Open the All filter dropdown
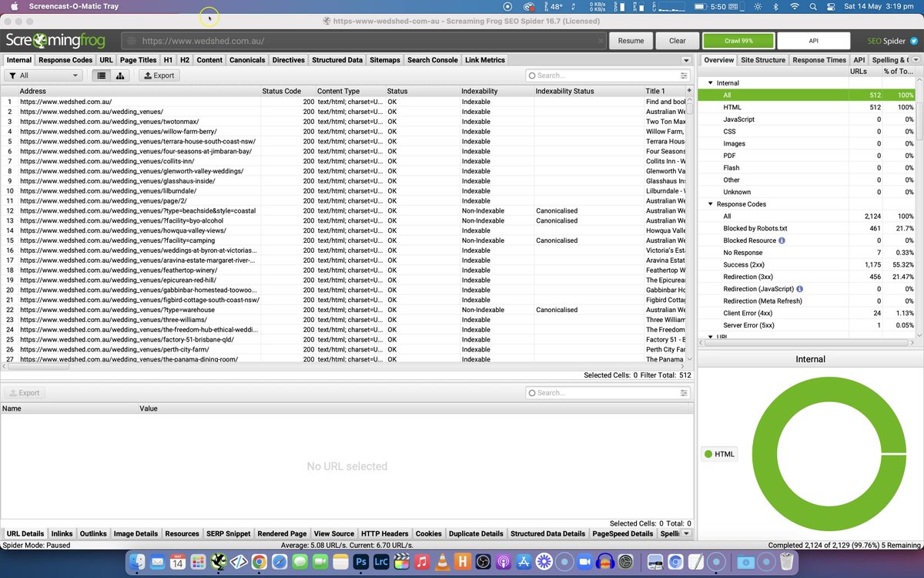The height and width of the screenshot is (578, 924). (43, 76)
